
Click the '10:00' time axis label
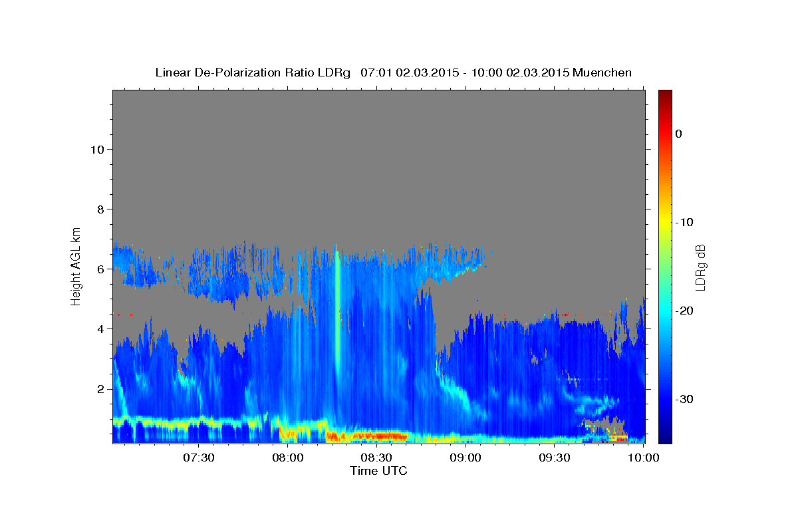tap(643, 458)
